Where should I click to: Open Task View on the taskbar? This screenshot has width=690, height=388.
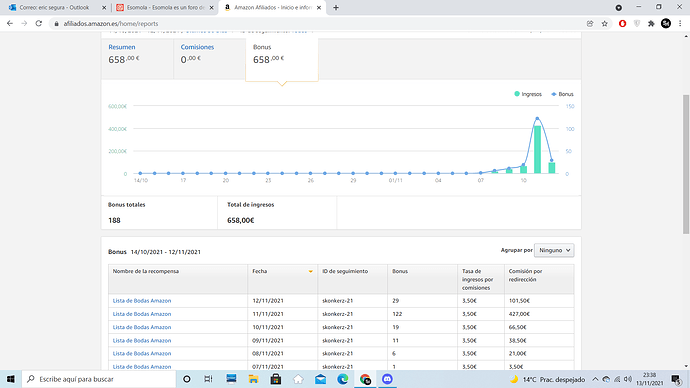click(209, 379)
